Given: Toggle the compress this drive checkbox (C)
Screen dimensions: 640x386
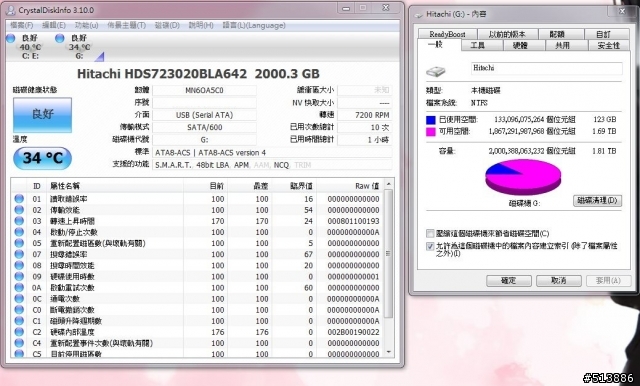Looking at the screenshot, I should (x=430, y=233).
